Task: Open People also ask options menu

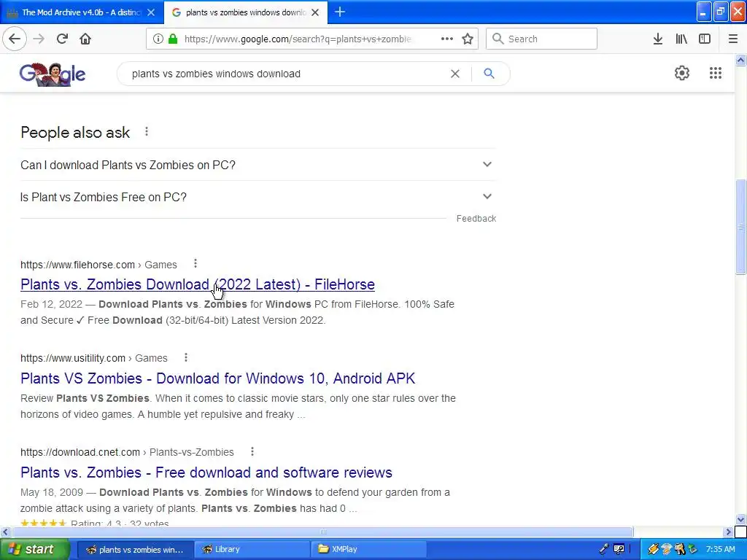Action: (147, 132)
